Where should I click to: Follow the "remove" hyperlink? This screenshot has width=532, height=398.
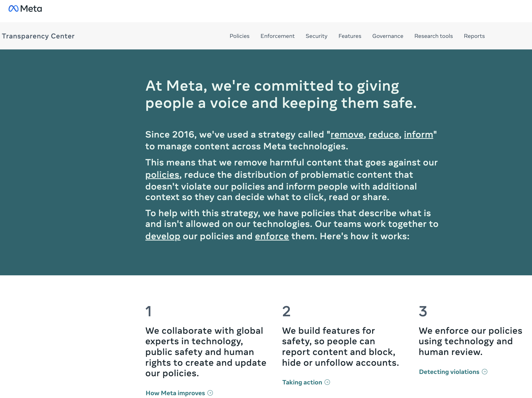347,134
